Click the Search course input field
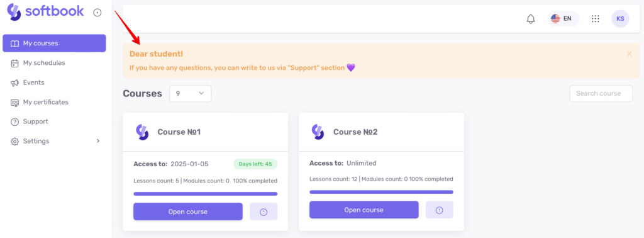Screen dimensions: 644x238 601,94
